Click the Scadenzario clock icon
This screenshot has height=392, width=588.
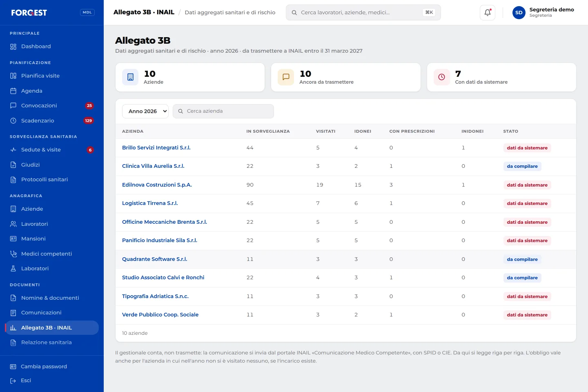(x=13, y=121)
